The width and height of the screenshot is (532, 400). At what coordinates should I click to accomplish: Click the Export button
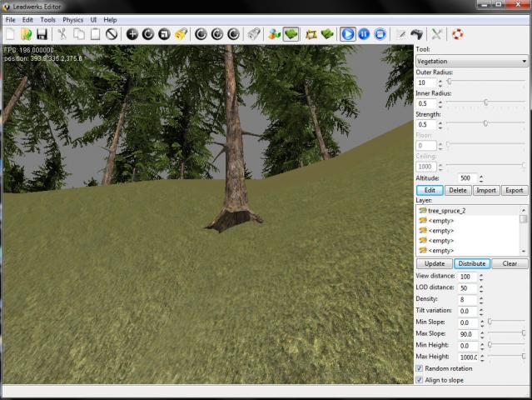pos(515,190)
